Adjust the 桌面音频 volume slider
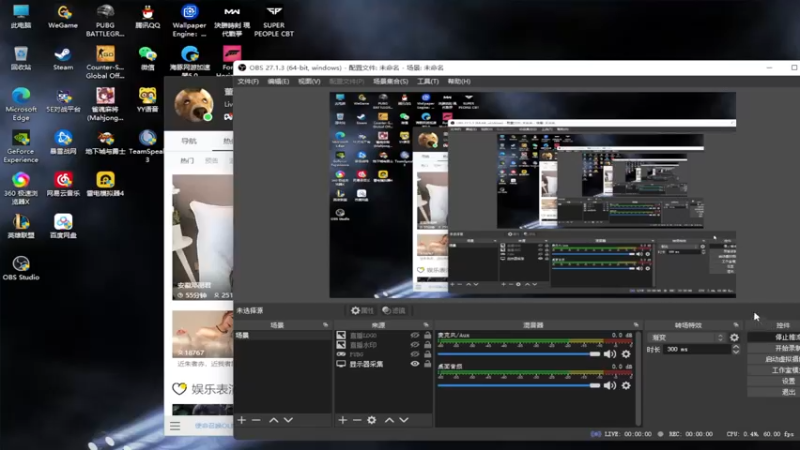The width and height of the screenshot is (800, 450). coord(519,386)
